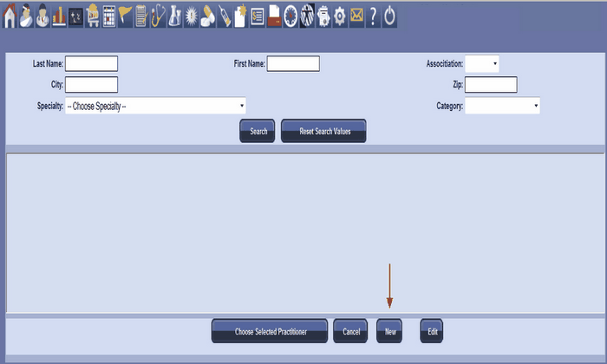Click the Home house icon
This screenshot has height=364, width=607.
click(10, 16)
